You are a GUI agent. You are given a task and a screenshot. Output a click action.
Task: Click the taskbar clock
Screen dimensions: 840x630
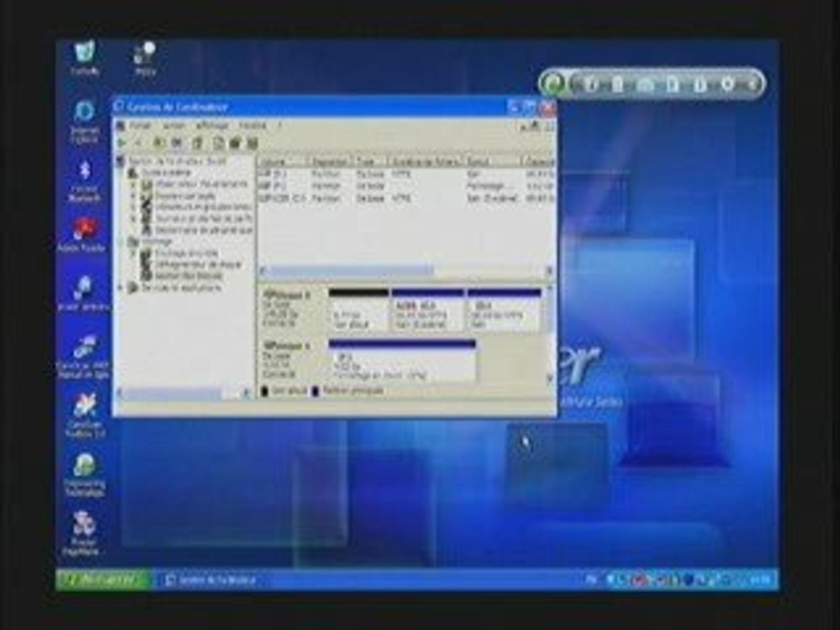[760, 579]
